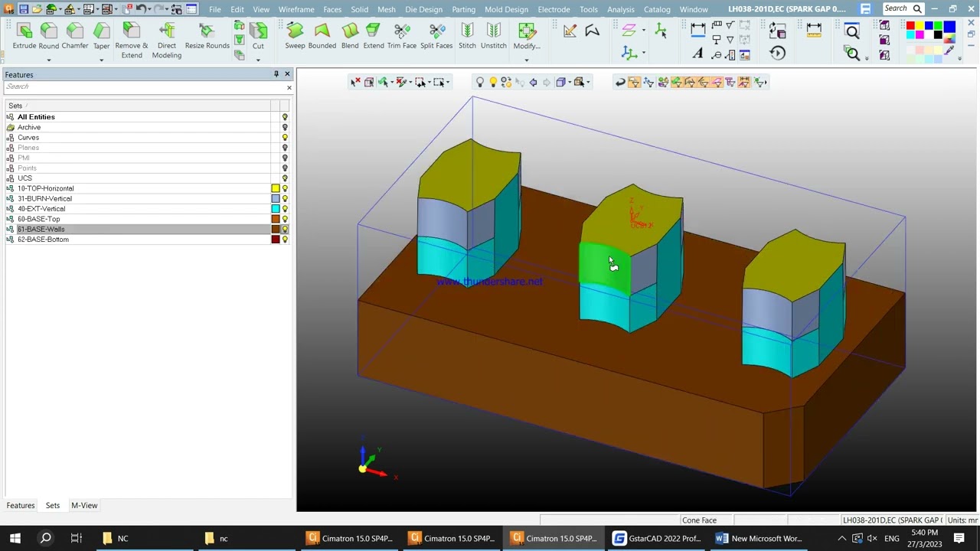This screenshot has width=980, height=551.
Task: Open New Microsoft Word from the taskbar
Action: [x=759, y=538]
